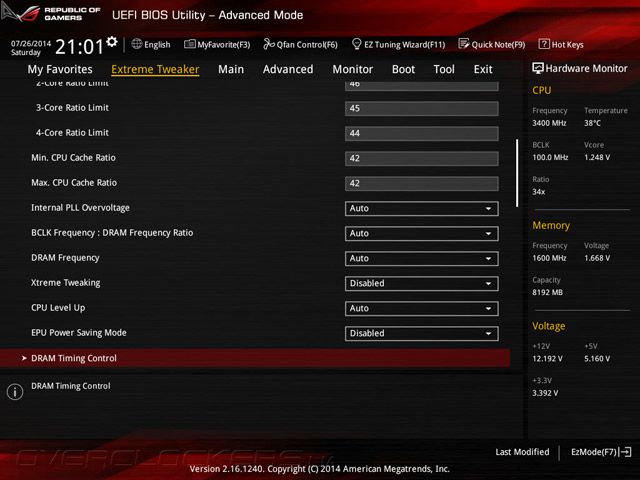The image size is (640, 480).
Task: Click the Qfan Control(F6) label
Action: [x=307, y=44]
